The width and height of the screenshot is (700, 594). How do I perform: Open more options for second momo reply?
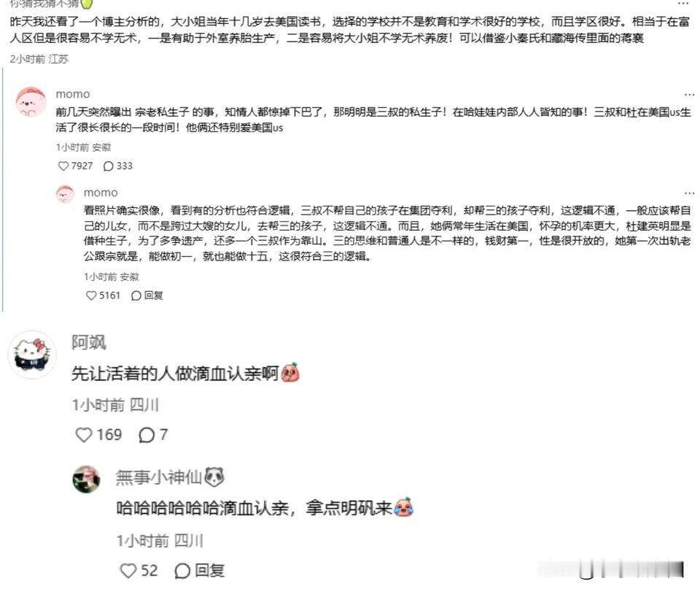click(689, 193)
